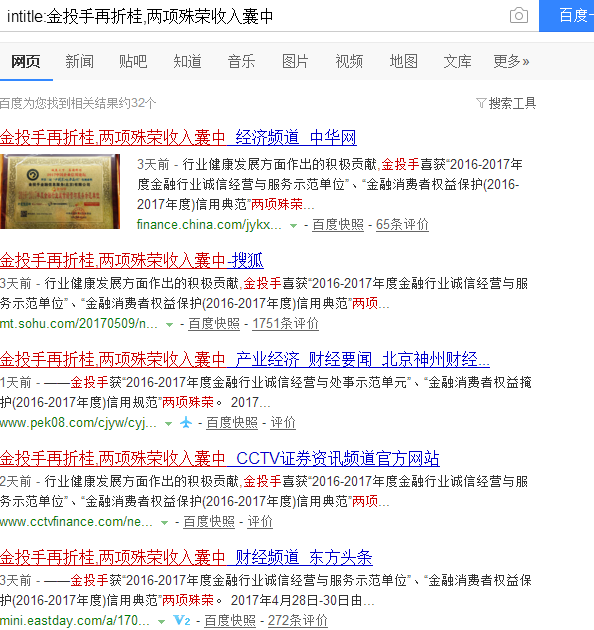Switch to the 图片 tab
This screenshot has width=594, height=630.
coord(295,61)
